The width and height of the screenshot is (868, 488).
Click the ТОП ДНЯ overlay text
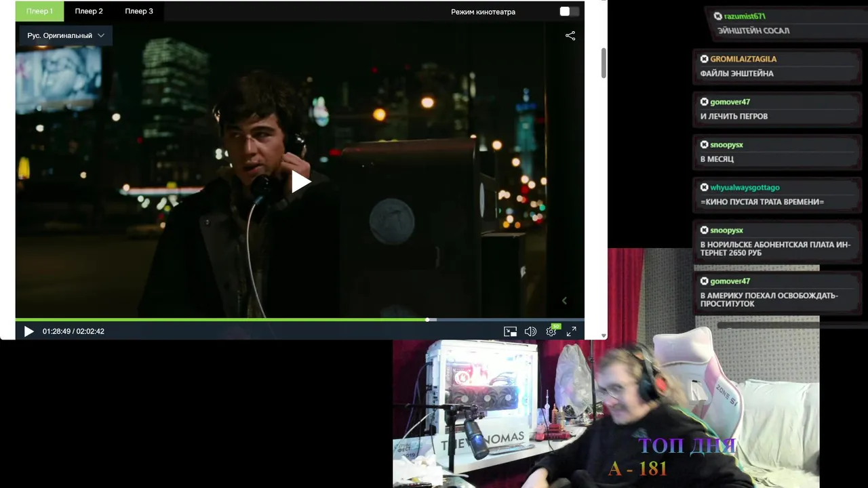click(x=687, y=446)
